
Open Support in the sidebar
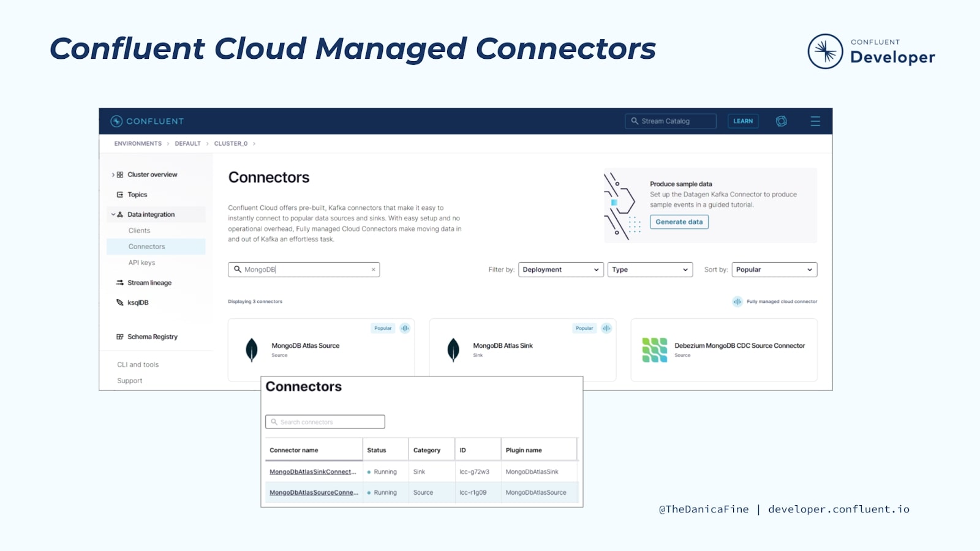130,381
